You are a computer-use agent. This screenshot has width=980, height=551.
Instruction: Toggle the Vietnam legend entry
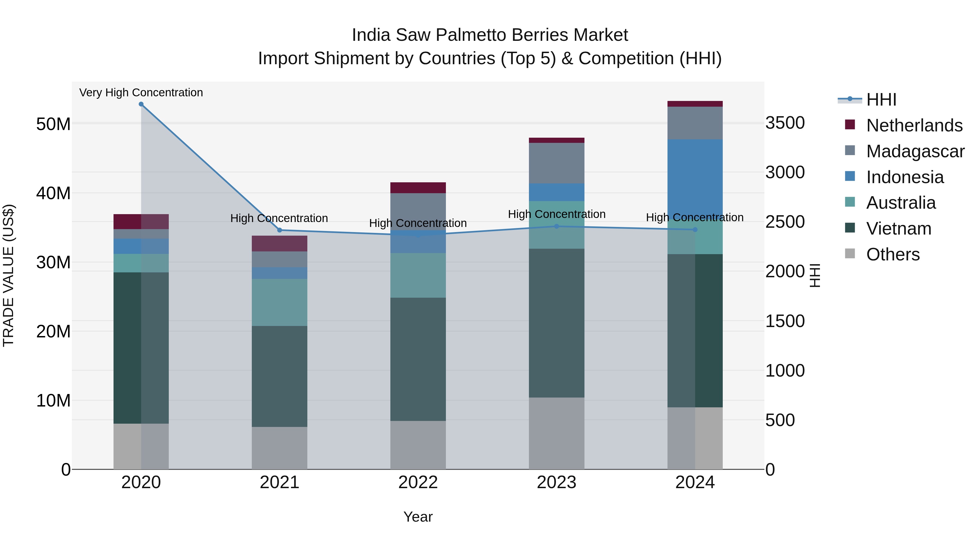pos(888,229)
